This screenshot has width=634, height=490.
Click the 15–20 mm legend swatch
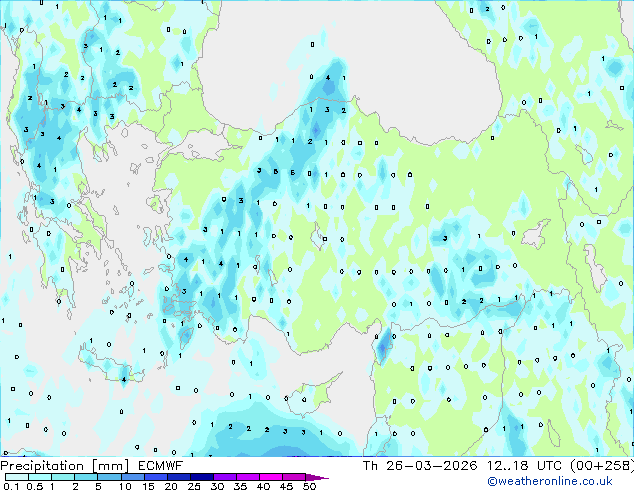[x=156, y=477]
